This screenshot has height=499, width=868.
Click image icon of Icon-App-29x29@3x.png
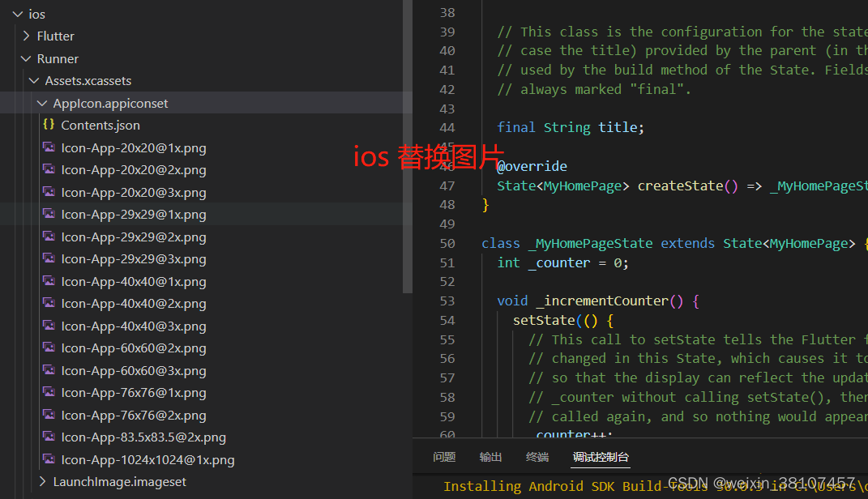49,258
